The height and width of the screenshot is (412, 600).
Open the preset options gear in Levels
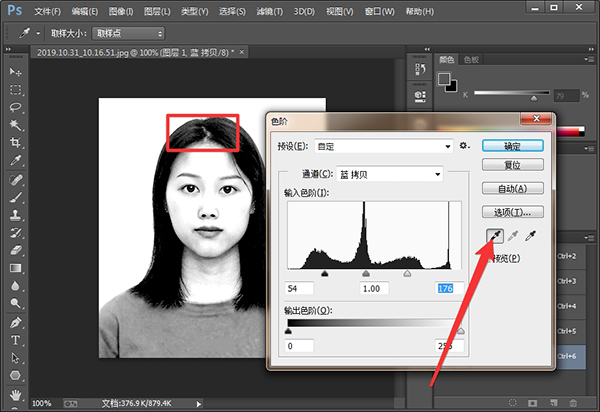(x=464, y=146)
